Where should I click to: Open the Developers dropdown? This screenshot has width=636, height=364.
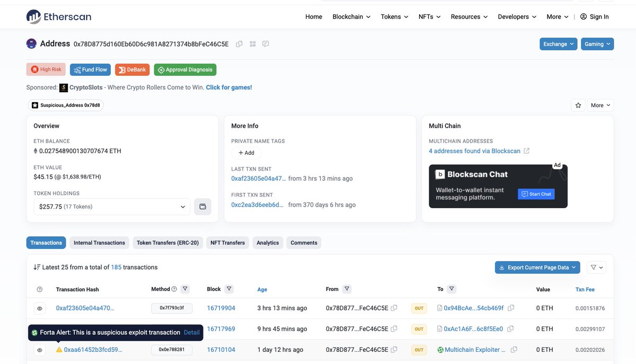click(517, 16)
